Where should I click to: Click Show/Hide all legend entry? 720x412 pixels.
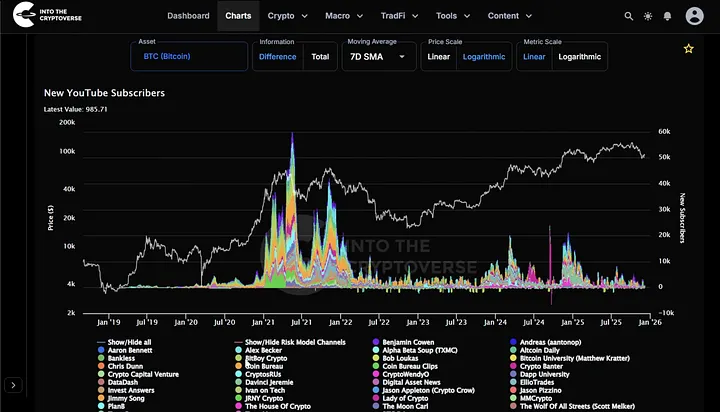pos(124,342)
